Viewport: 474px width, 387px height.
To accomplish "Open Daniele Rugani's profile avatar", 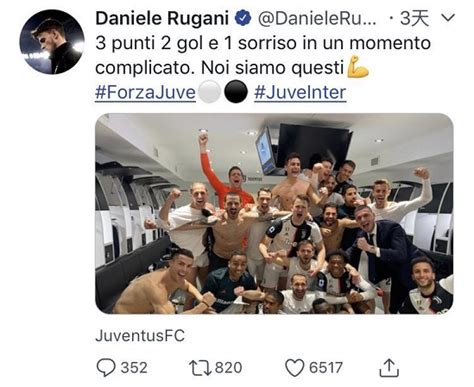I will click(x=52, y=41).
